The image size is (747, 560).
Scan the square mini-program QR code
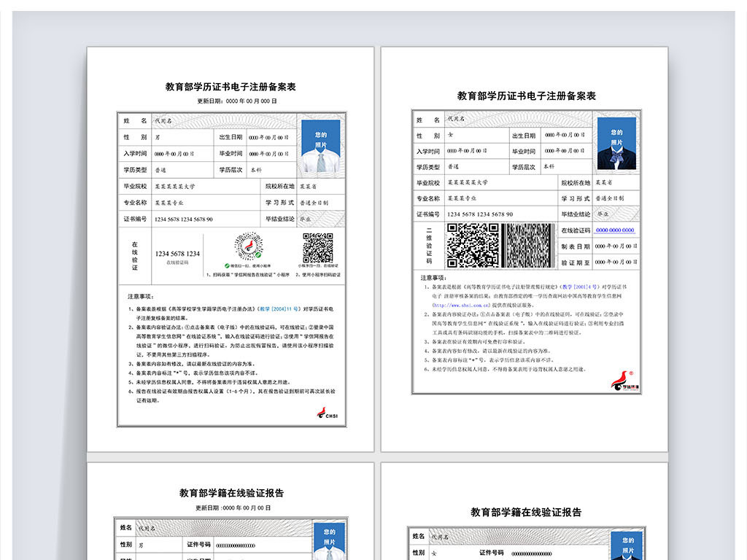(317, 246)
